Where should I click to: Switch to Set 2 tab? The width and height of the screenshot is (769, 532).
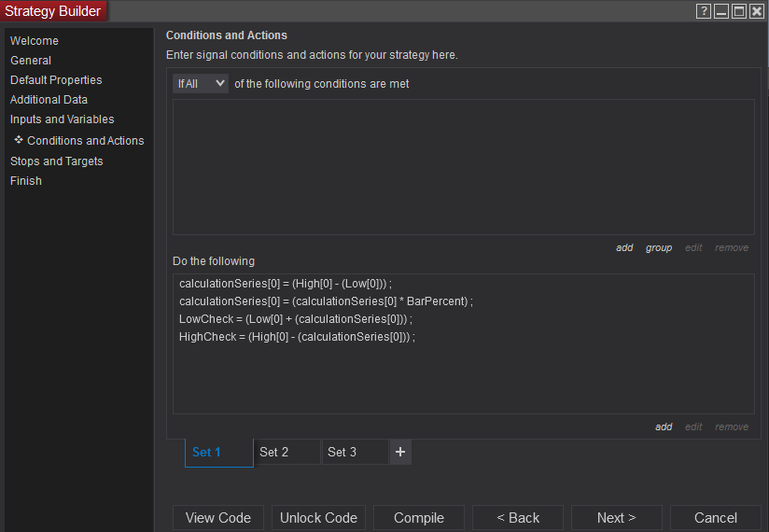(x=287, y=452)
